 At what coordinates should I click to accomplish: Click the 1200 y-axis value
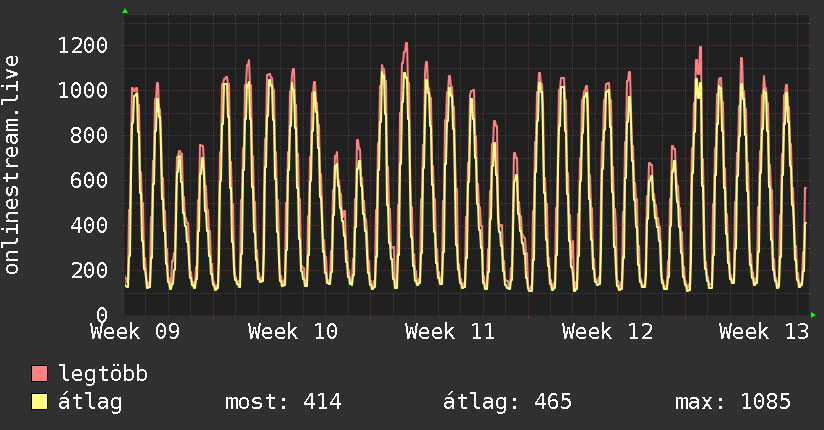click(x=83, y=46)
